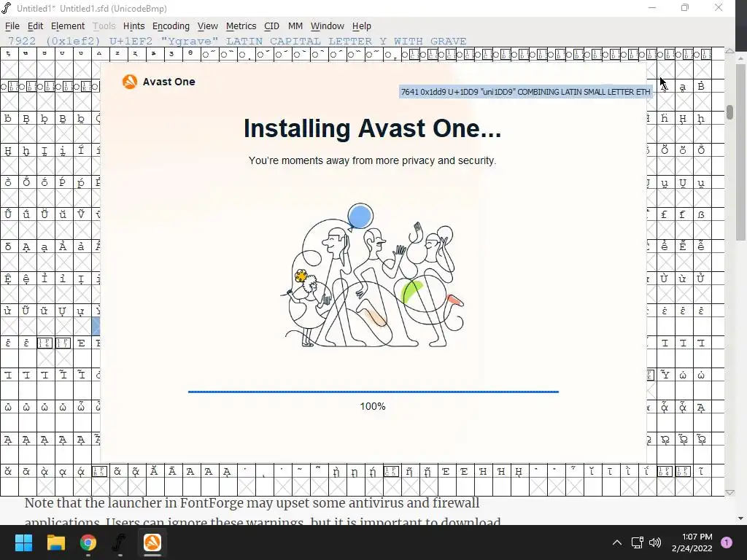The width and height of the screenshot is (747, 560).
Task: Click the Avast installer taskbar icon
Action: 152,542
